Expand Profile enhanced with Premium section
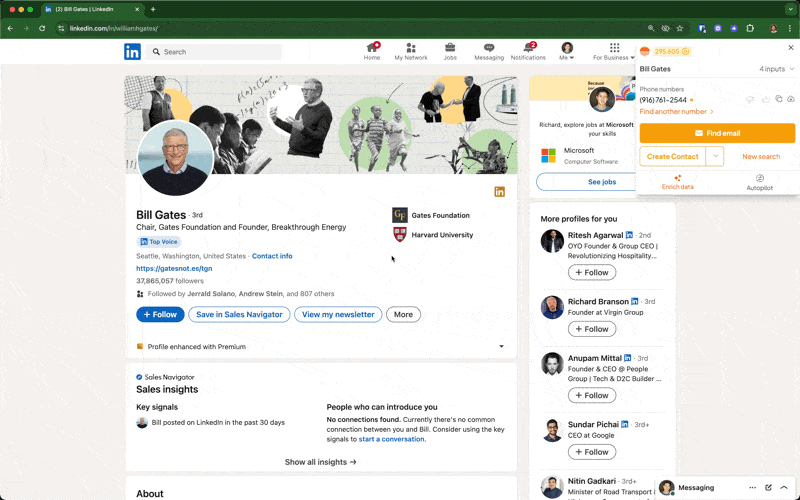This screenshot has height=500, width=800. [501, 346]
